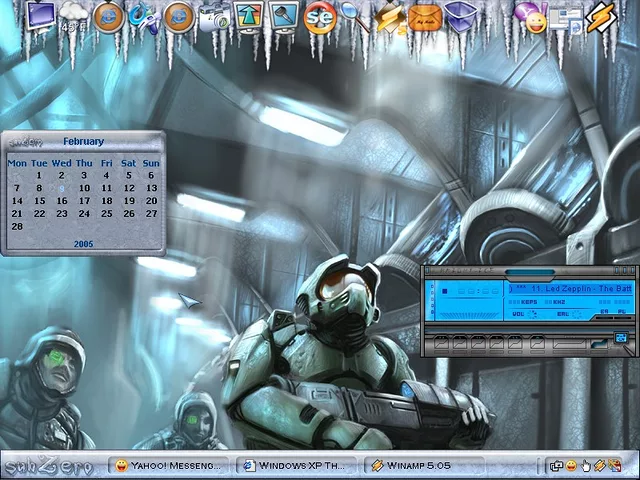This screenshot has height=480, width=640.
Task: Launch Internet Explorer icon beside the camera icon
Action: (x=179, y=18)
